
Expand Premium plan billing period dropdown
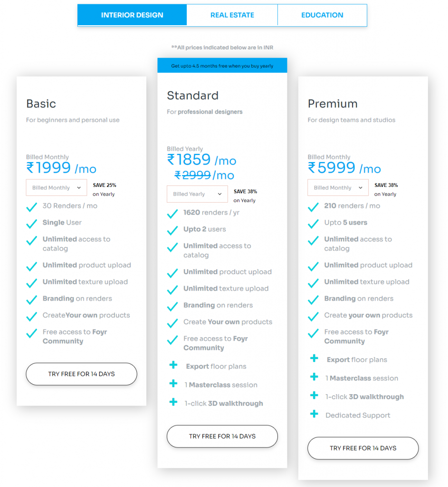click(x=338, y=188)
